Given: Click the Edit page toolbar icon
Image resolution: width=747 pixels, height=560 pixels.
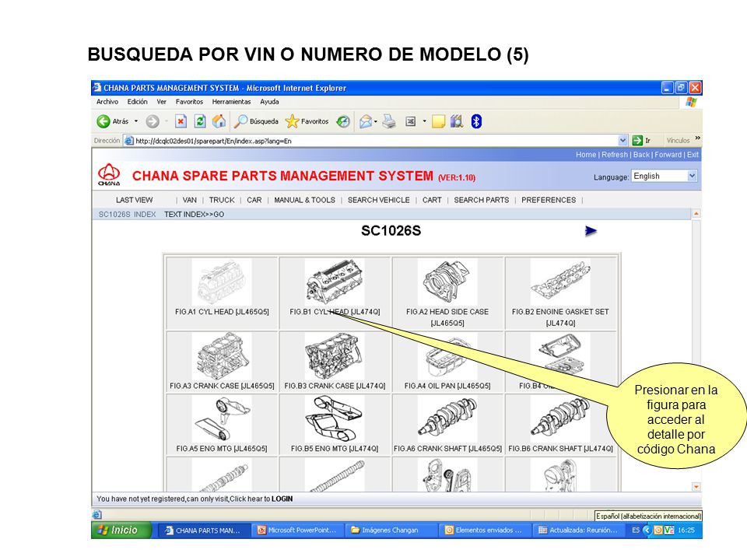Looking at the screenshot, I should (x=411, y=121).
